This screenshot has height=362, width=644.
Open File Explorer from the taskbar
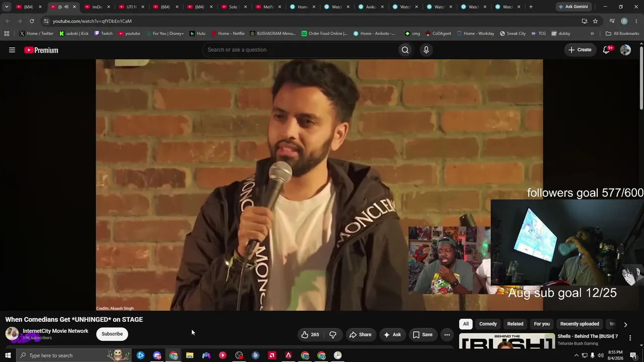(x=190, y=355)
